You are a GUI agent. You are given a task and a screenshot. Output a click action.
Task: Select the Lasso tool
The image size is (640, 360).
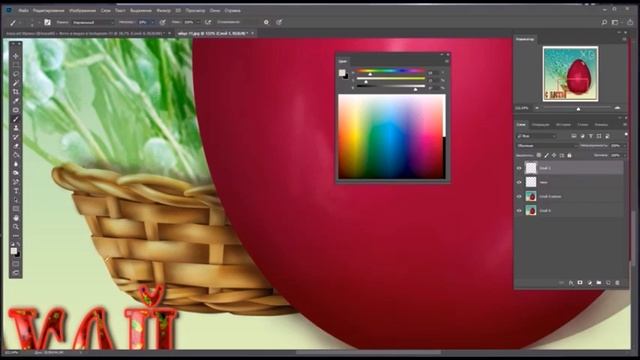point(16,74)
